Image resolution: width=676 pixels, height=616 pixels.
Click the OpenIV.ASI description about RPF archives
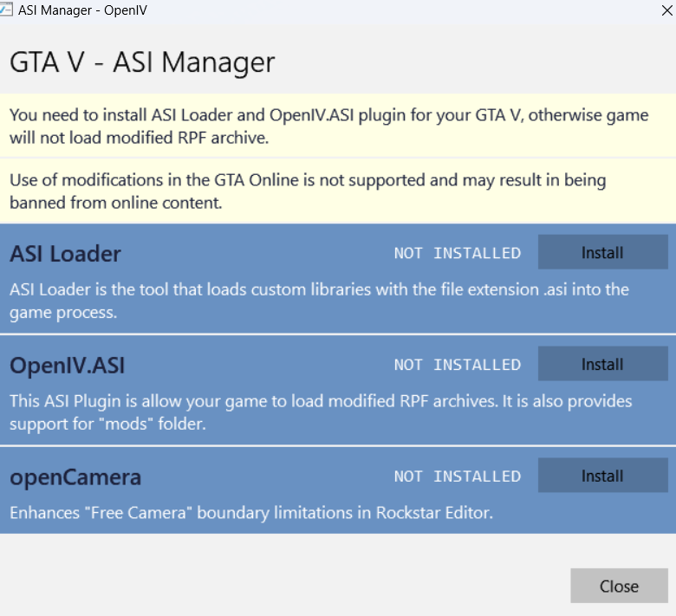[321, 412]
